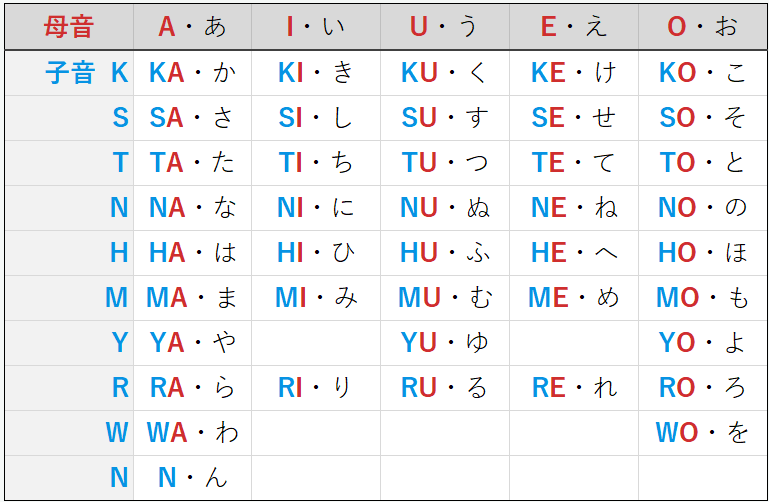The image size is (769, 502).
Task: Select the WO・を cell
Action: pos(703,433)
